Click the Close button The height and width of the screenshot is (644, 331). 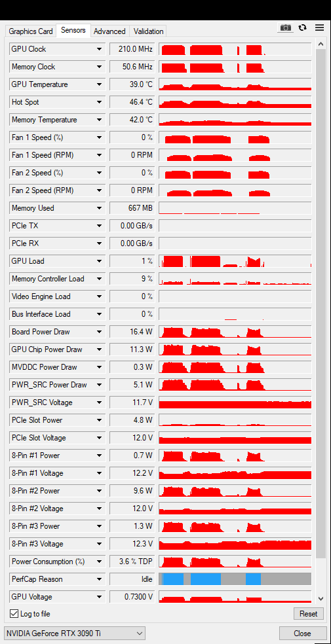pyautogui.click(x=302, y=634)
